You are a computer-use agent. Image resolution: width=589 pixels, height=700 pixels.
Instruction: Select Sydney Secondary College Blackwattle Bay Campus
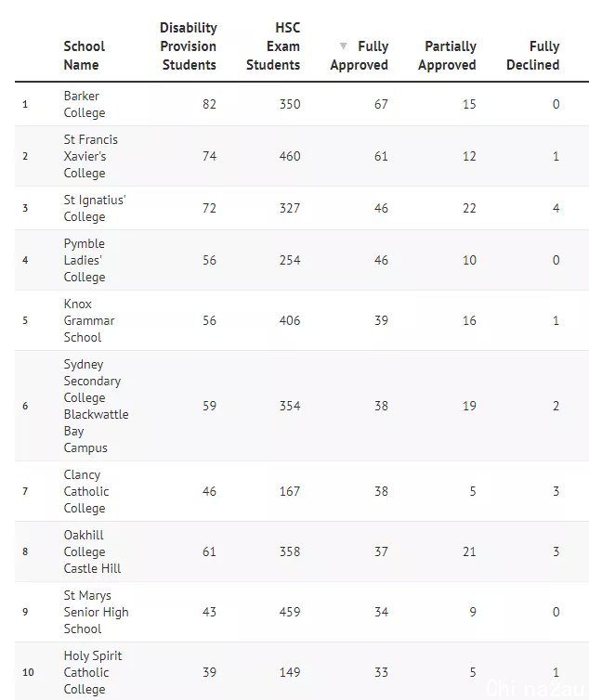coord(96,406)
